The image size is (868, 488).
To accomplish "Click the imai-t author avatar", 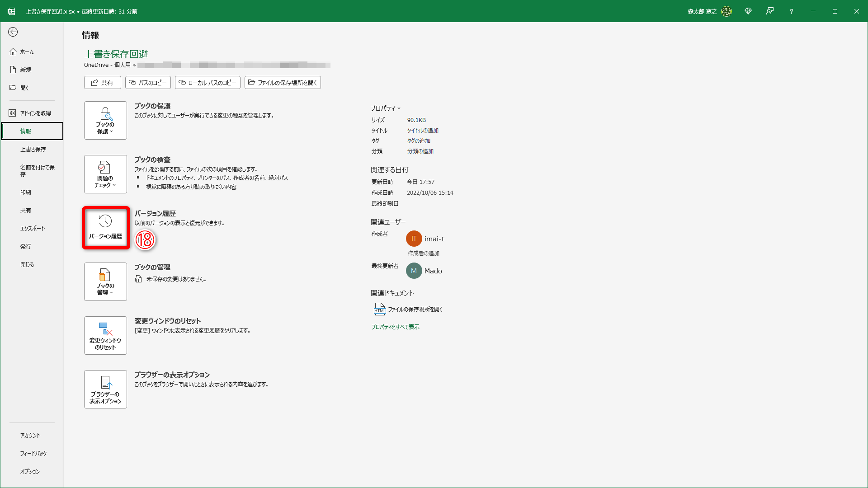I will 414,239.
